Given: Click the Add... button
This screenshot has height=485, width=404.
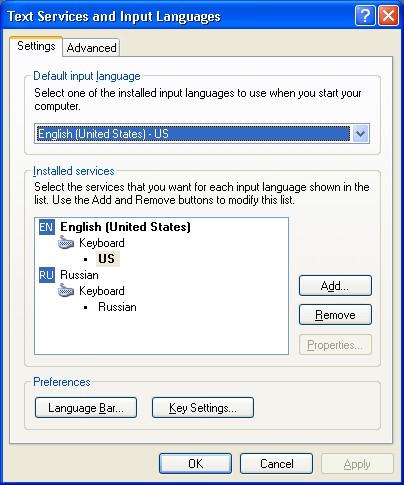Looking at the screenshot, I should tap(335, 286).
